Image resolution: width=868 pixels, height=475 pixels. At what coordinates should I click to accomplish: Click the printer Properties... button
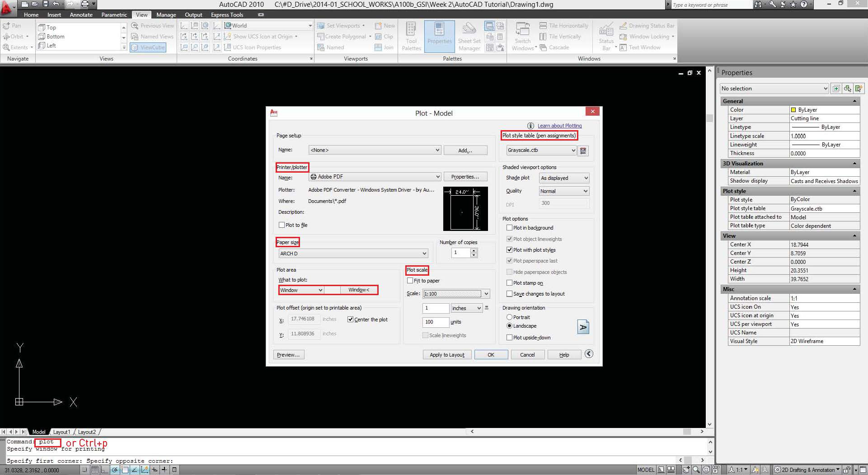pos(465,177)
